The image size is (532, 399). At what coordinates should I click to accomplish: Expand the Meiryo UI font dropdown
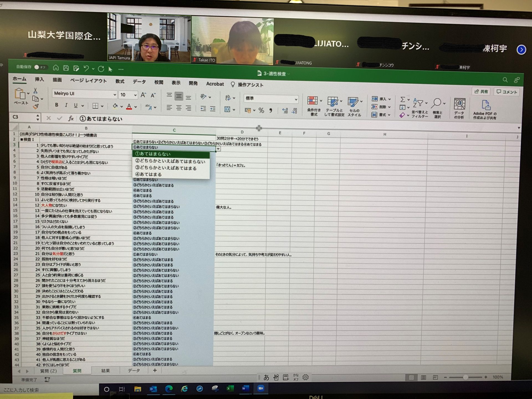tap(114, 95)
